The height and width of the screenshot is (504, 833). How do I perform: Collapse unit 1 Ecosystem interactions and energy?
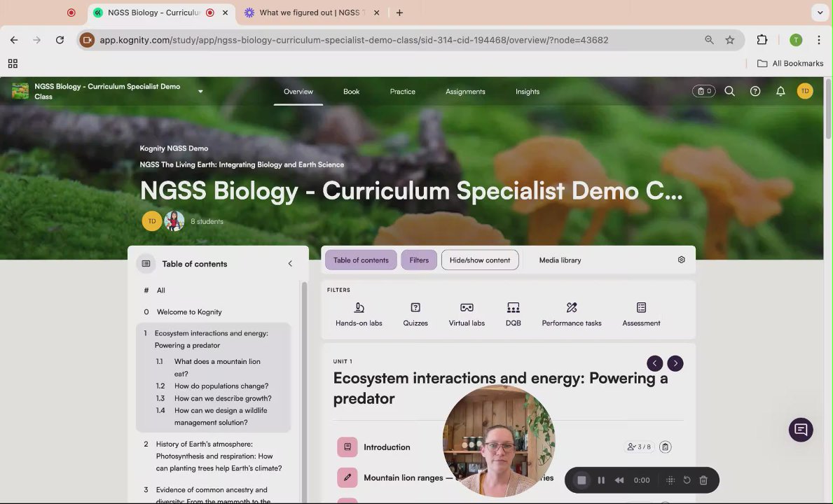[214, 339]
